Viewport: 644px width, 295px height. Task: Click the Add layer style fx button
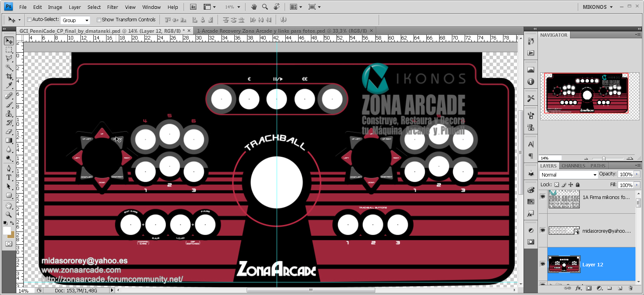579,288
